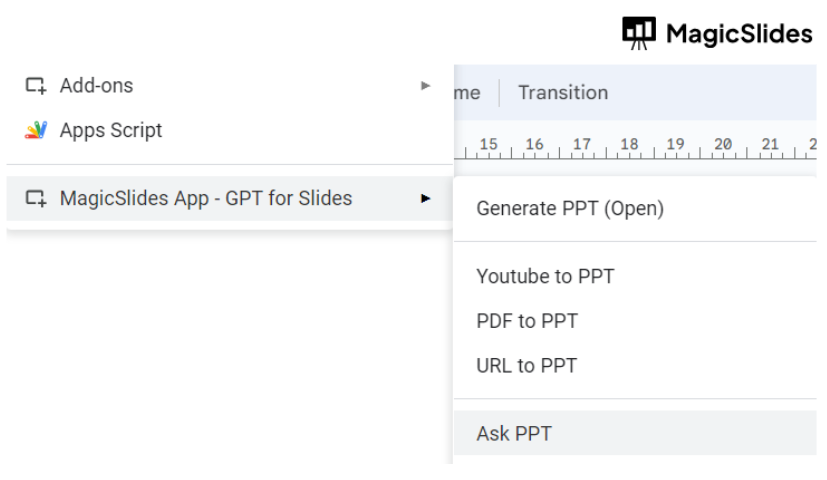Viewport: 827px width, 480px height.
Task: Click the MagicSlides App menu item icon
Action: coord(36,198)
